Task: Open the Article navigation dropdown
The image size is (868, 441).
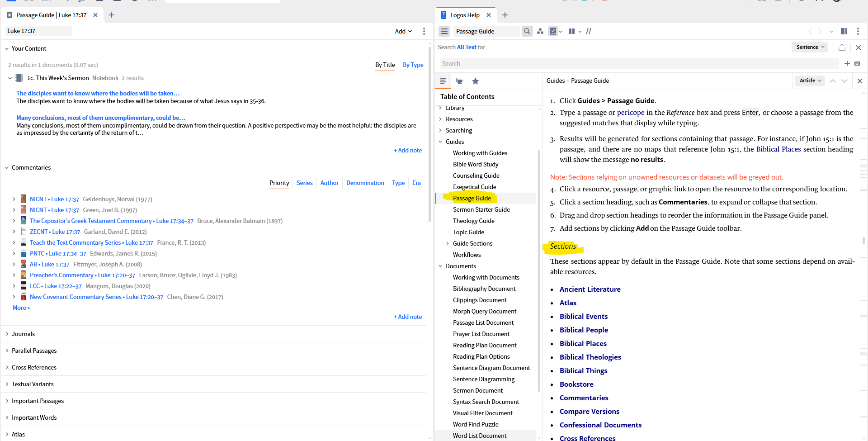Action: [810, 81]
